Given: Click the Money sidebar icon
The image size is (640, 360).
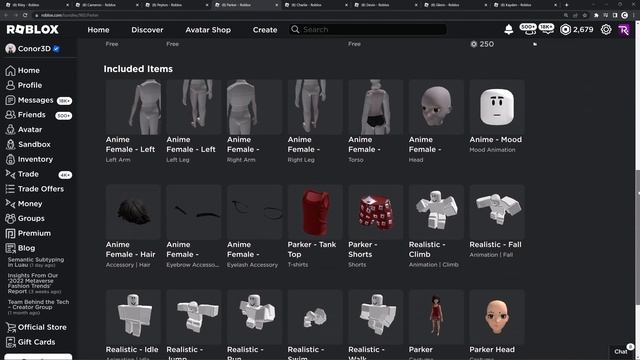Looking at the screenshot, I should 11,203.
